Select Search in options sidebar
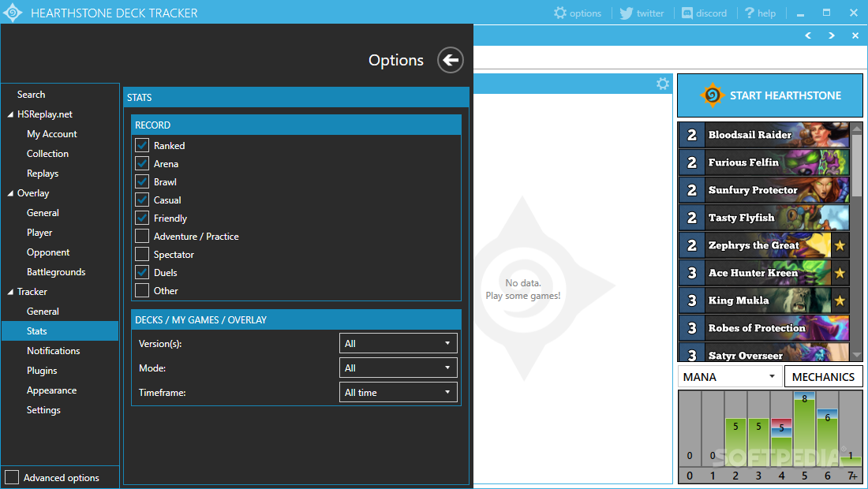 point(31,95)
